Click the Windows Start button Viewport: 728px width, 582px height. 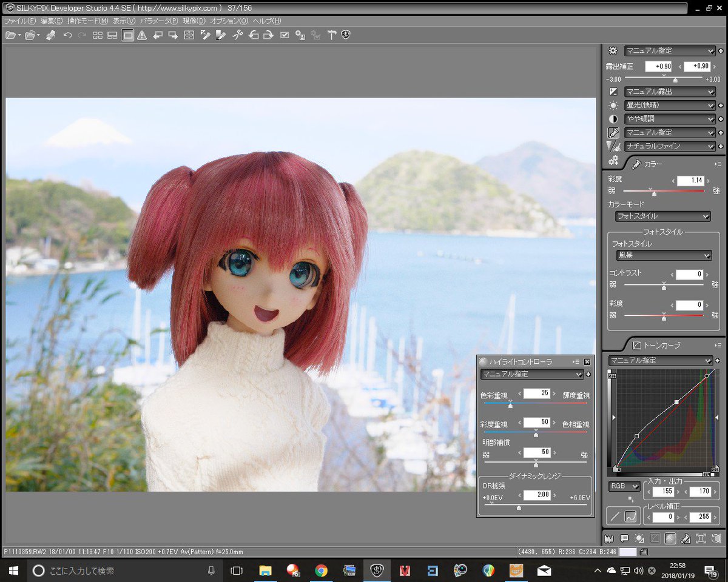[13, 570]
